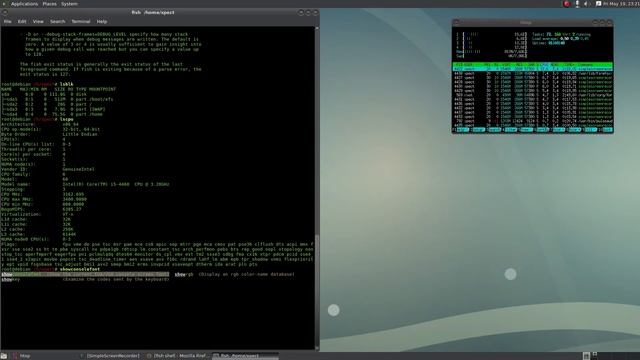Viewport: 640px width, 360px height.
Task: Open the System menu in top panel
Action: click(x=69, y=4)
